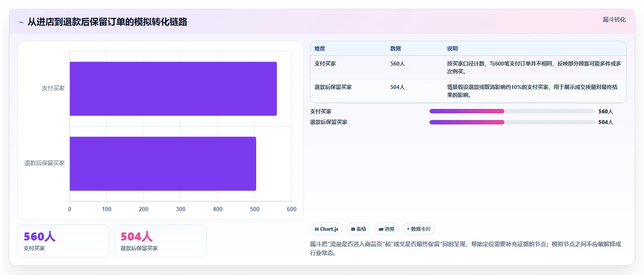644x275 pixels.
Task: Click the panel title 从进店到退款后保留订单
Action: 107,22
